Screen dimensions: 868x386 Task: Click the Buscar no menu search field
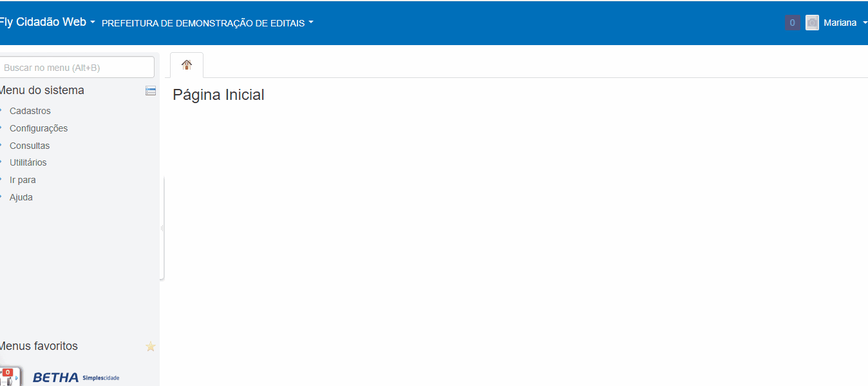coord(77,67)
